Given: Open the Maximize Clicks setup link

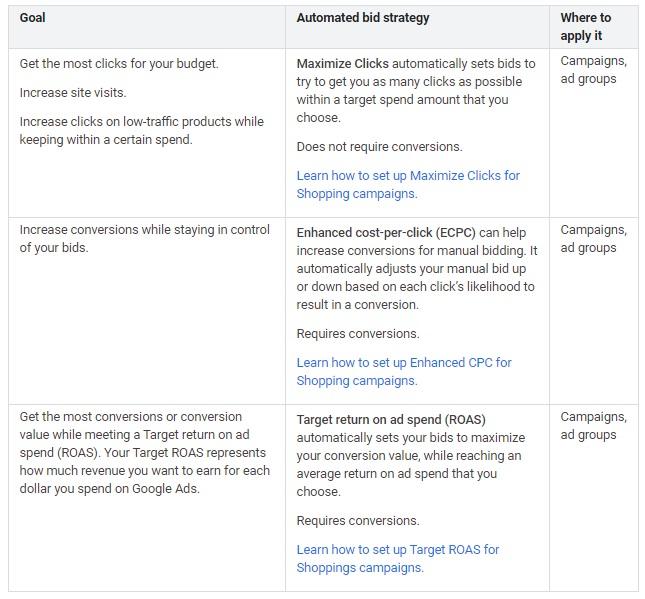Looking at the screenshot, I should [408, 184].
